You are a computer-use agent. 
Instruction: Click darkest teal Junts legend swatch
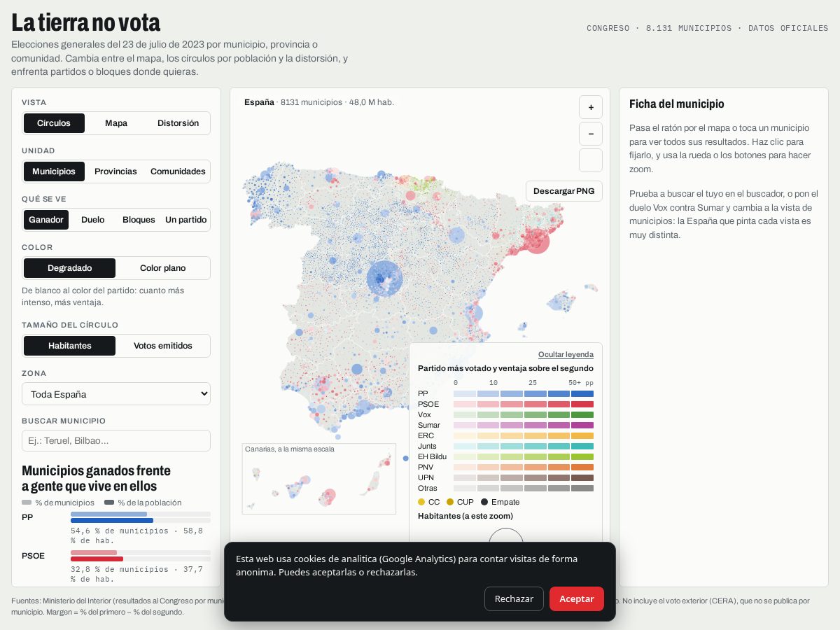(x=582, y=446)
